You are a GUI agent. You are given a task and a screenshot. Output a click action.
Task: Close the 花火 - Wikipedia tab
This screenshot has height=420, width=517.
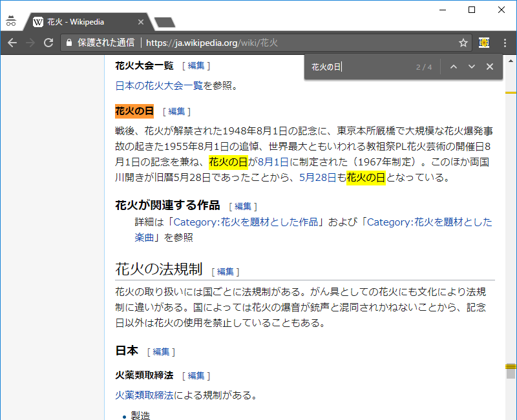(x=141, y=22)
